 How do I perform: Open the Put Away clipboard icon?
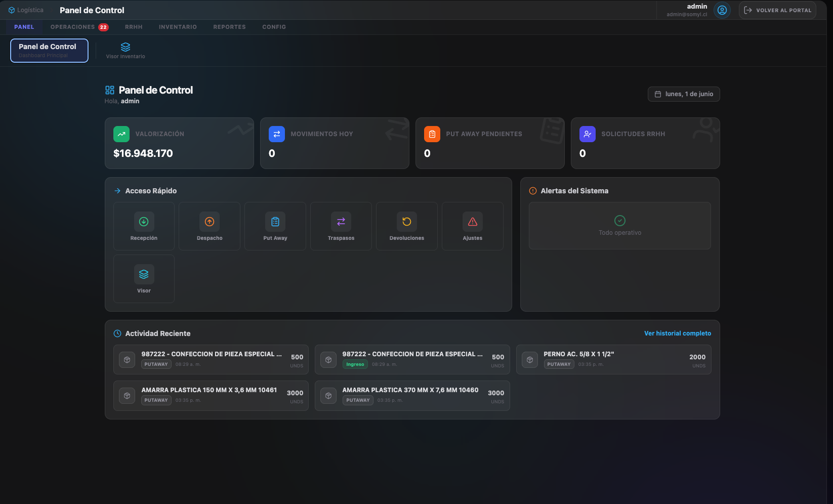click(x=275, y=222)
